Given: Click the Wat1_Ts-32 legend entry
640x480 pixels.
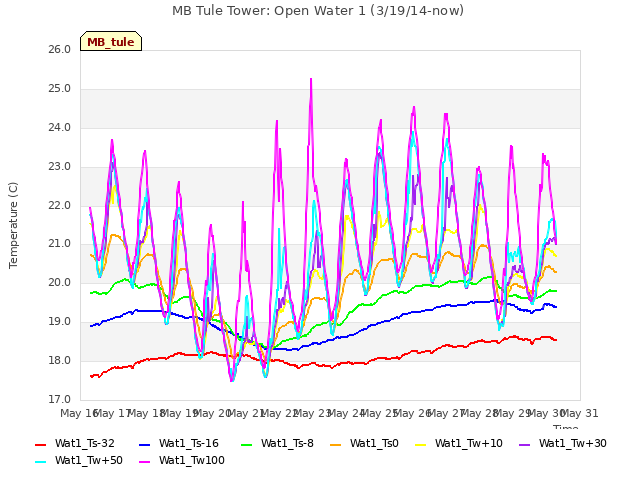Looking at the screenshot, I should [x=75, y=444].
